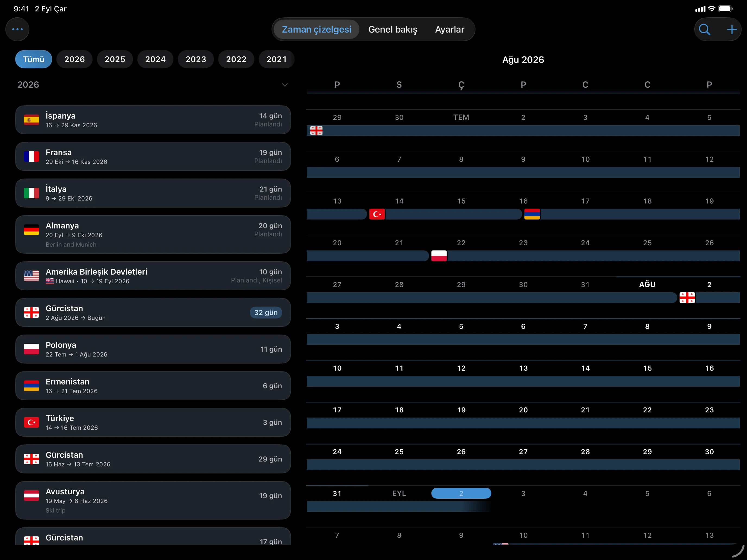Screen dimensions: 747x560
Task: Open the Almanya Berlin and Munich trip
Action: pos(153,235)
